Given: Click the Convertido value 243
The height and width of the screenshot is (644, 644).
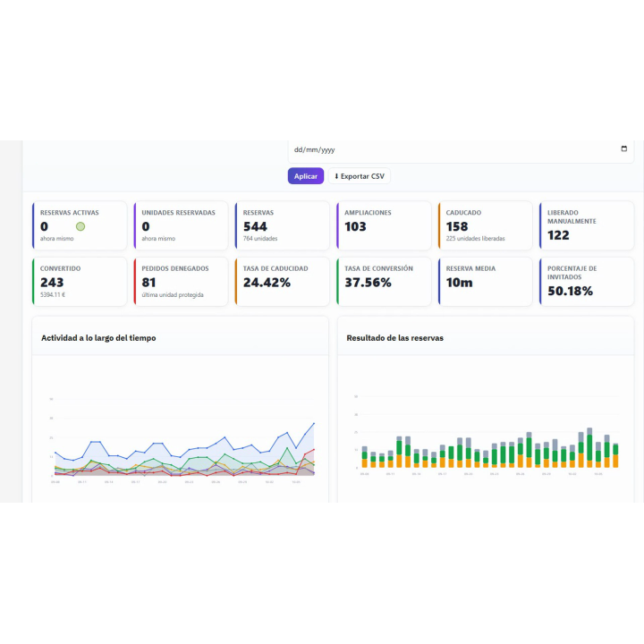Looking at the screenshot, I should 52,283.
